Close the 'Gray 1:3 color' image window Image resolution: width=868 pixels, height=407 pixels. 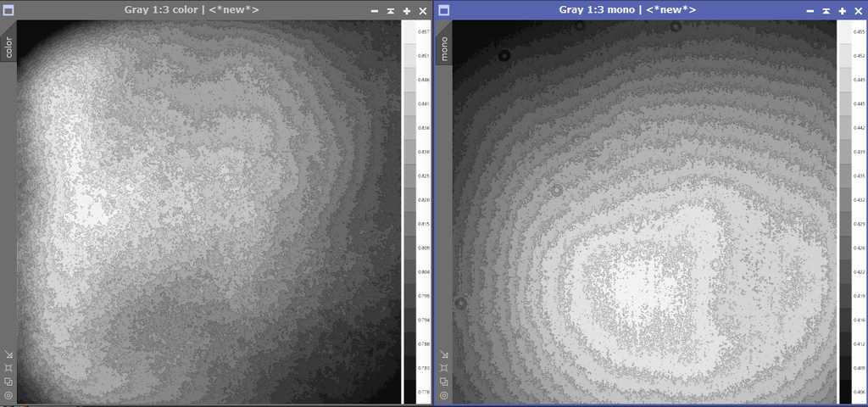pyautogui.click(x=423, y=10)
